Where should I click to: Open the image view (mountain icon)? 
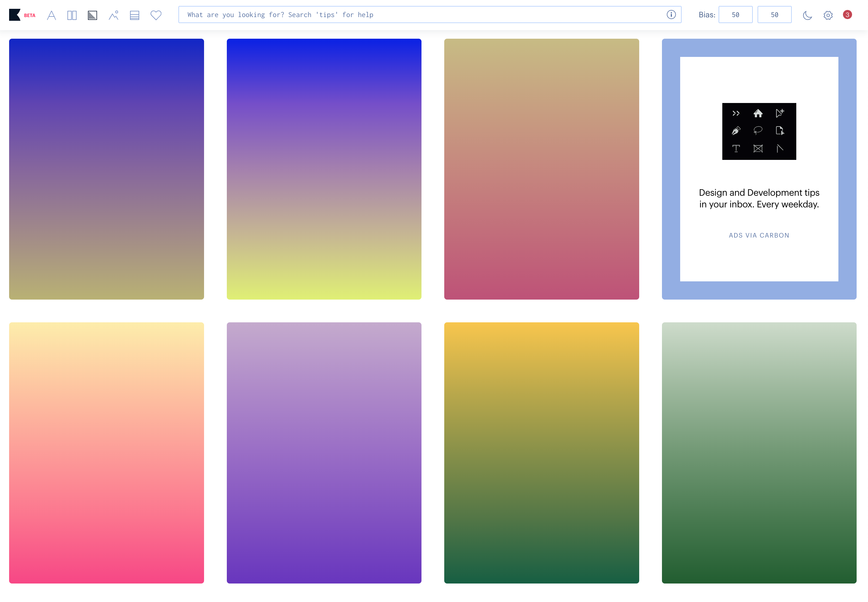click(114, 15)
